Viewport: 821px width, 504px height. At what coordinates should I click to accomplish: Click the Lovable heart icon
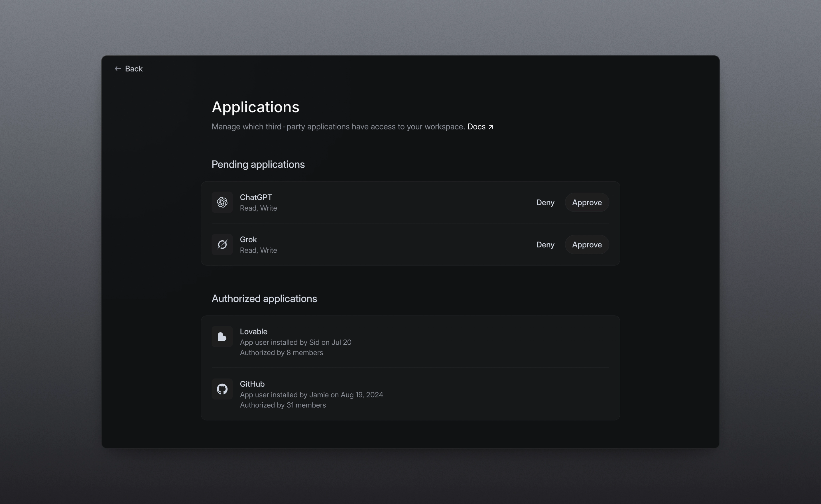(222, 337)
